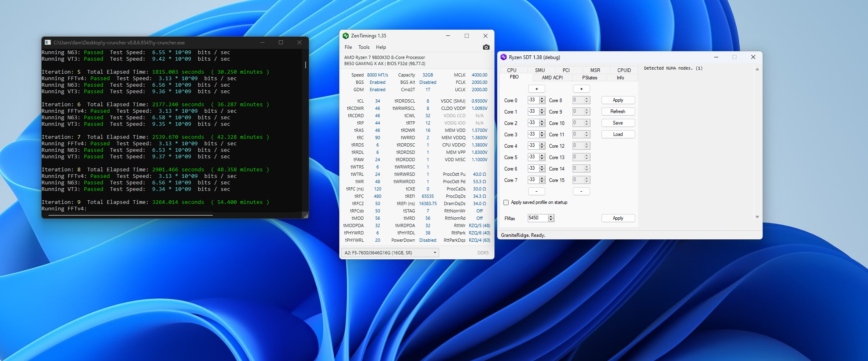Click the ZenTimings app logo icon
Screen dimensions: 868x361
click(x=346, y=36)
